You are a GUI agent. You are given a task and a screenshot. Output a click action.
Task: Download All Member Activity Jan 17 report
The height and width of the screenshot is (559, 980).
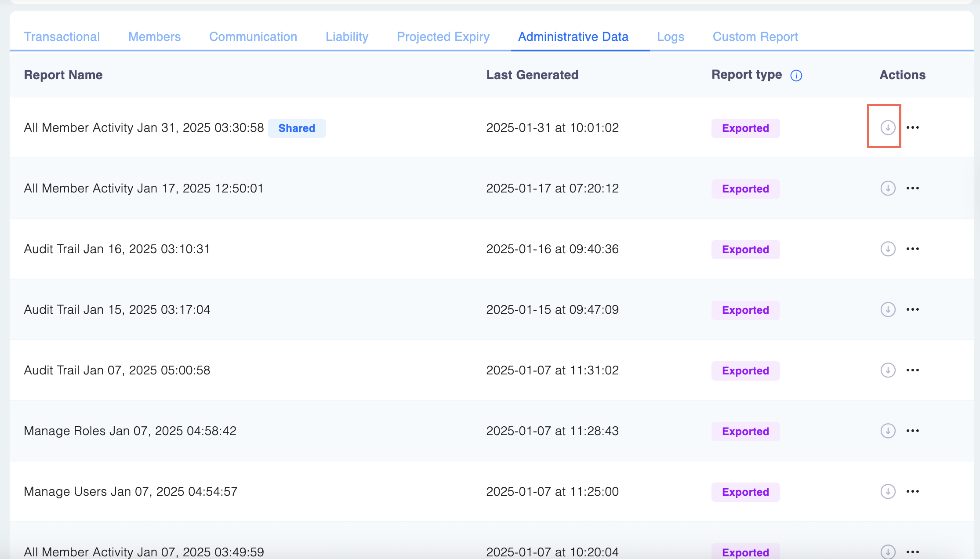(888, 188)
